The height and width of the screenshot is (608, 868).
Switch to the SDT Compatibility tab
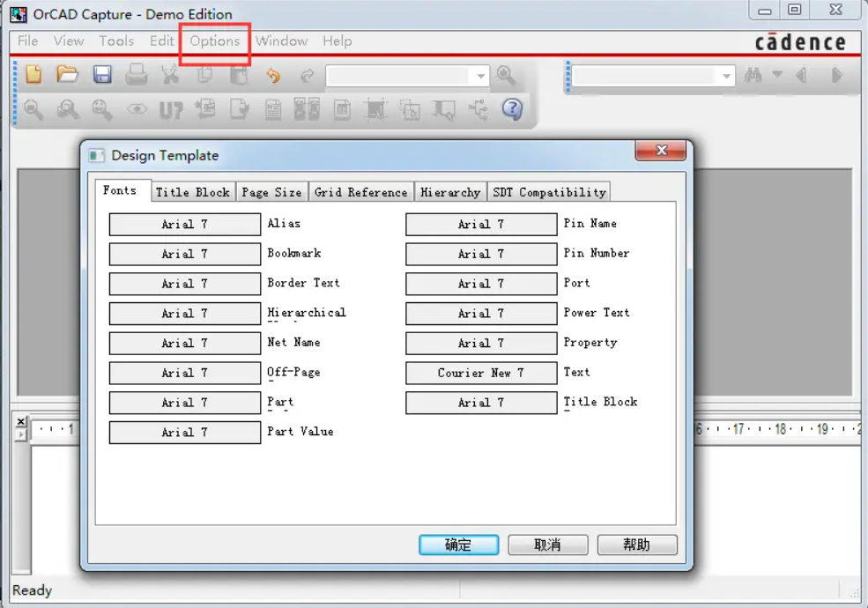[x=549, y=192]
